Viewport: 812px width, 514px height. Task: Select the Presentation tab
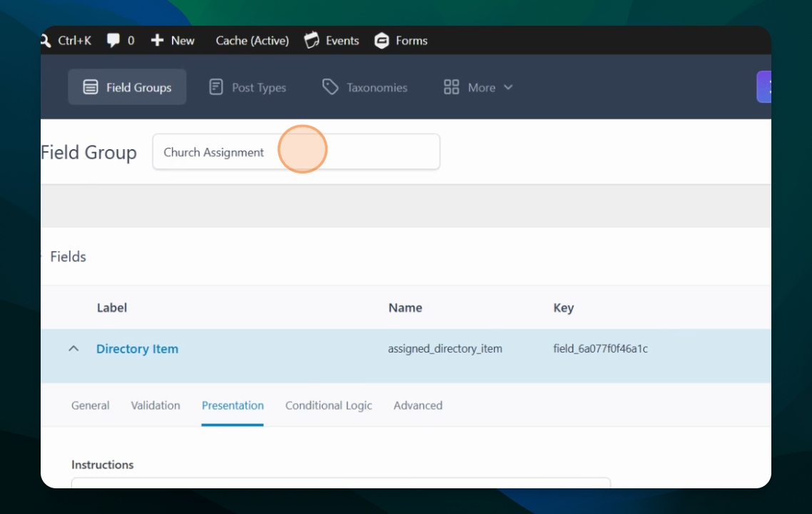pyautogui.click(x=233, y=405)
